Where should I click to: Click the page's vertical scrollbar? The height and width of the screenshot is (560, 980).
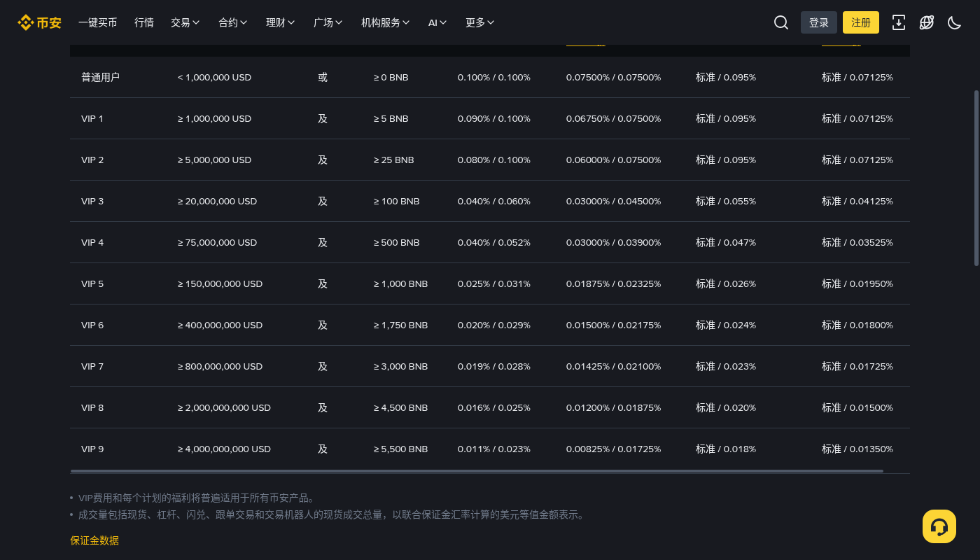[x=976, y=177]
